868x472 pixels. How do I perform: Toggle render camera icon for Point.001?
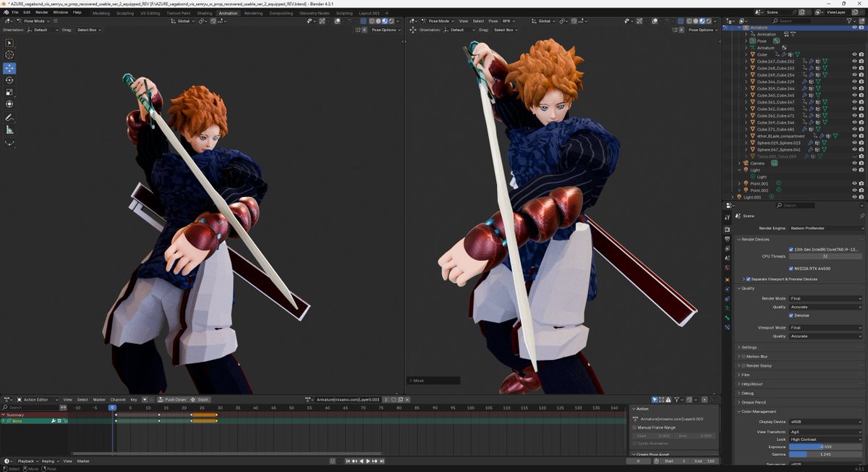click(861, 183)
